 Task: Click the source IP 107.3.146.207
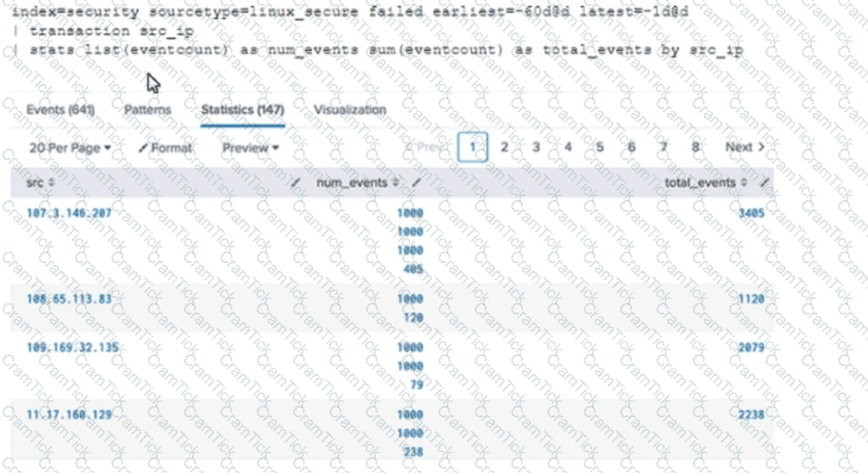point(69,213)
